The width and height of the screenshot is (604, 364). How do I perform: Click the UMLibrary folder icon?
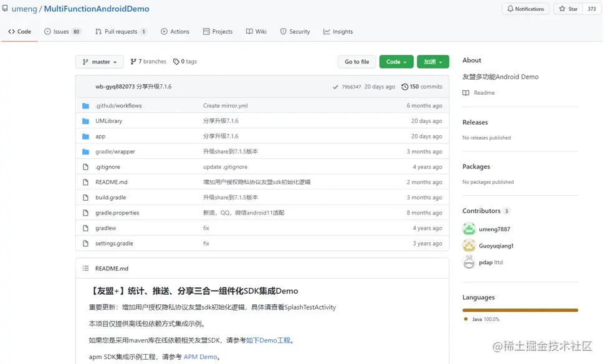click(x=85, y=121)
